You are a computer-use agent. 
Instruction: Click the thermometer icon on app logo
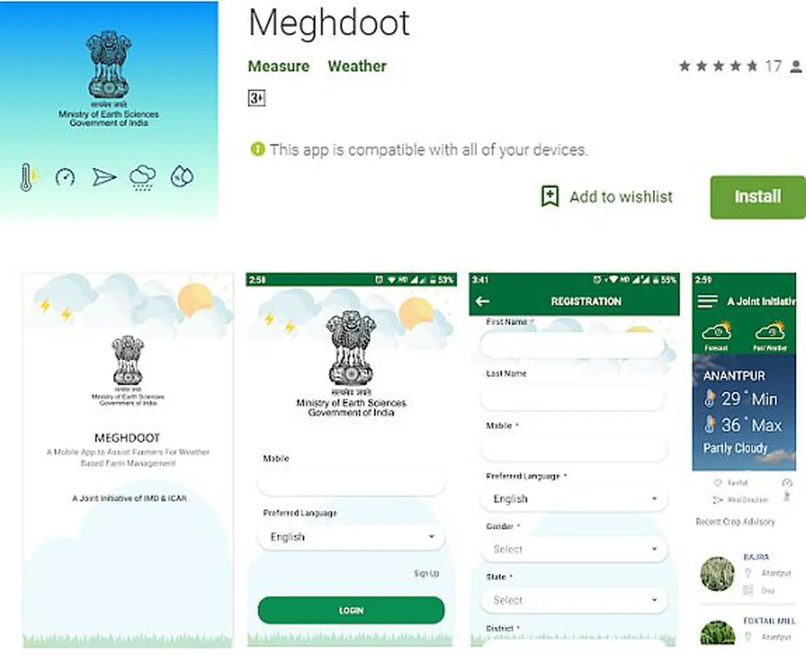[x=28, y=177]
